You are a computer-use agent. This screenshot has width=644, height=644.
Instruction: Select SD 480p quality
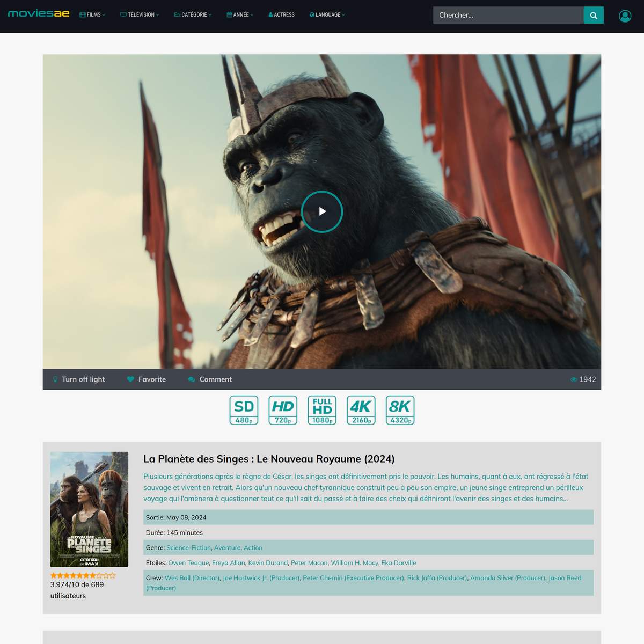click(x=244, y=410)
